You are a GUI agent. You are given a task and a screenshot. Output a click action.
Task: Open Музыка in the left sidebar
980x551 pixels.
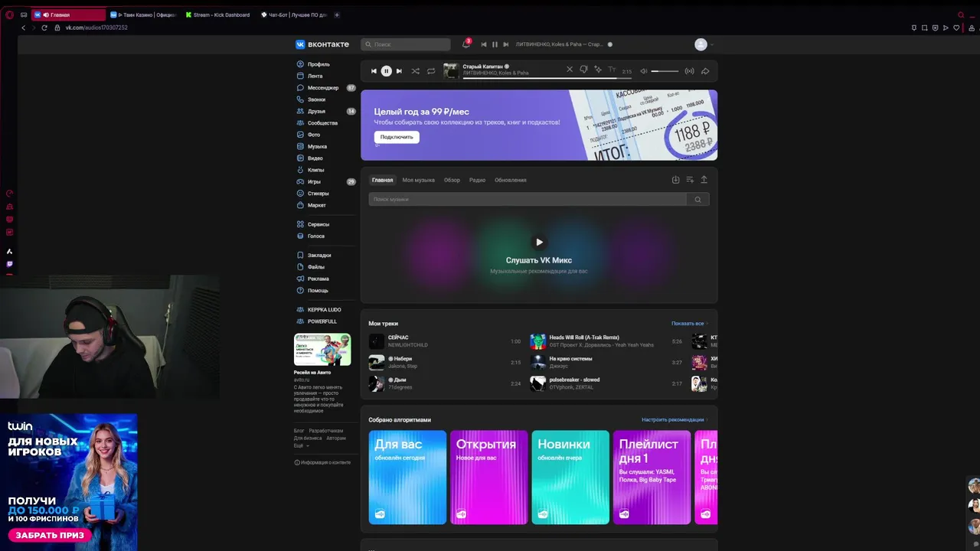[x=317, y=146]
